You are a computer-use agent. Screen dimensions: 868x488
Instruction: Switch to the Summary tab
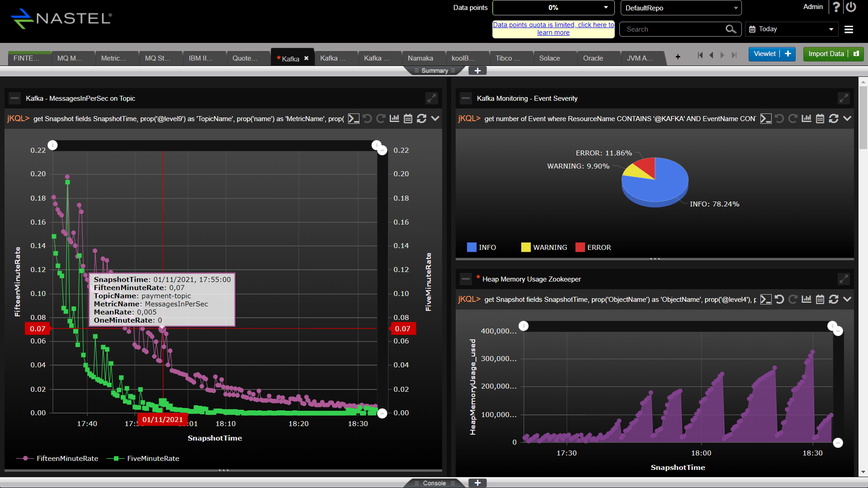click(434, 70)
